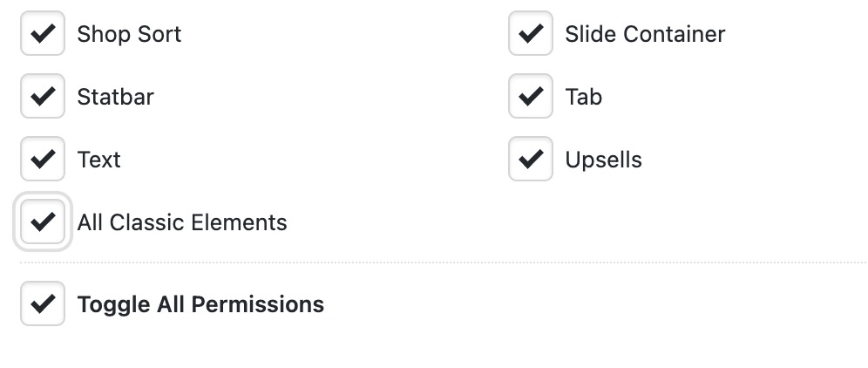This screenshot has height=368, width=868.
Task: Uncheck the Shop Sort checkbox
Action: 43,34
